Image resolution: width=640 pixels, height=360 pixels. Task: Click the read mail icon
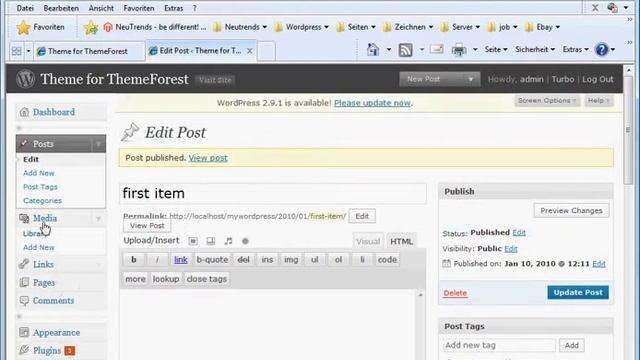[436, 50]
